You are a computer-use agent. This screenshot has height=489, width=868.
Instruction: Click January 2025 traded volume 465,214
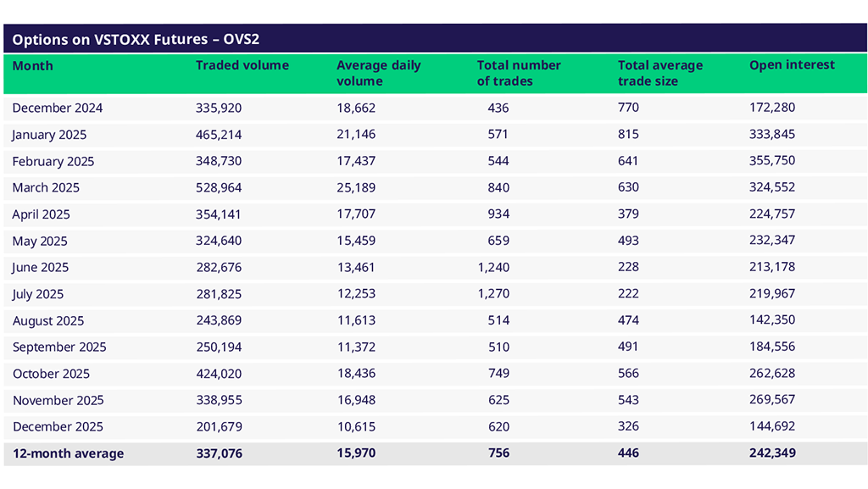pos(219,134)
